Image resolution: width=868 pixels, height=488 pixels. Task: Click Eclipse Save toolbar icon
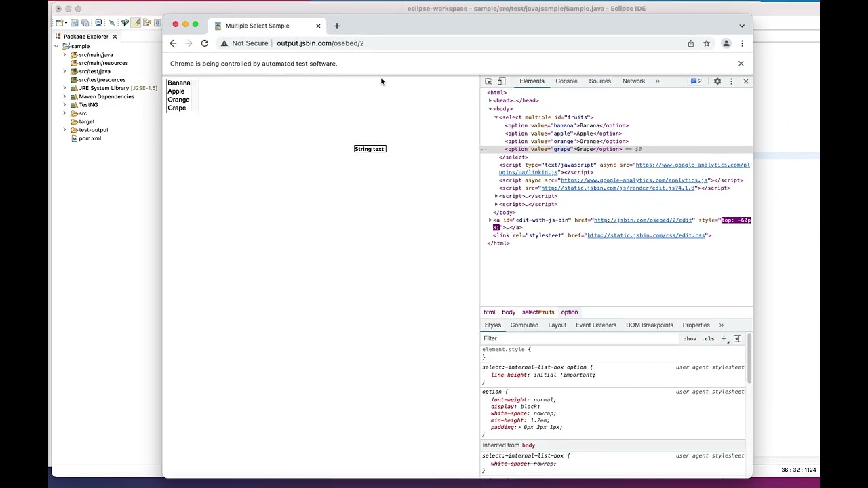[x=75, y=23]
